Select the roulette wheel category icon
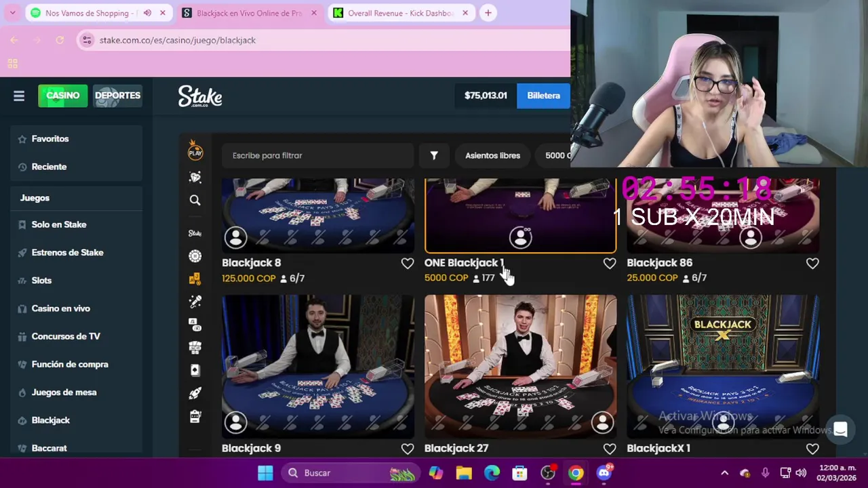This screenshot has height=488, width=868. 195,256
